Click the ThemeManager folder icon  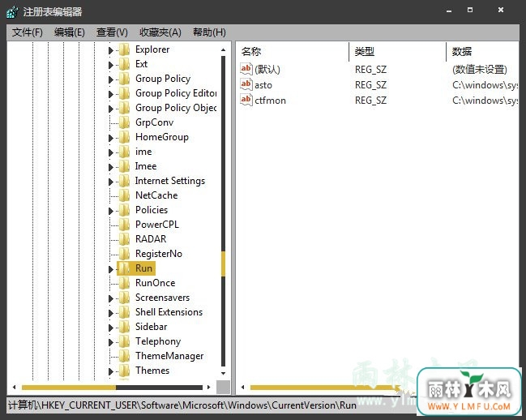[x=125, y=356]
